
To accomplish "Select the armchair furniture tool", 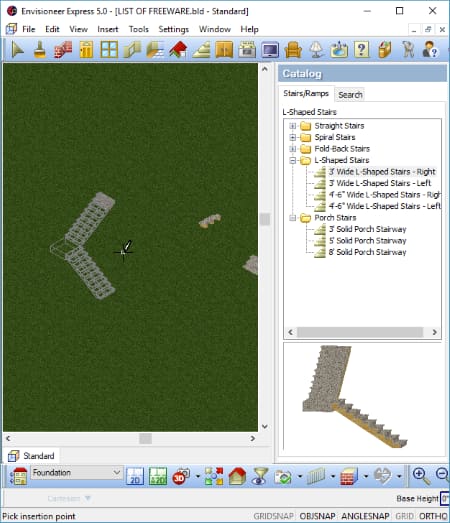I will pyautogui.click(x=293, y=50).
